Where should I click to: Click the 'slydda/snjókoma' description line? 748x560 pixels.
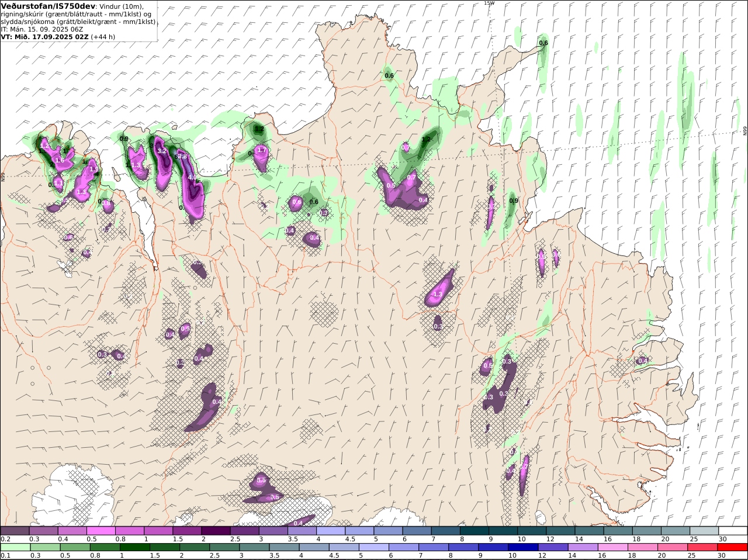click(x=78, y=21)
